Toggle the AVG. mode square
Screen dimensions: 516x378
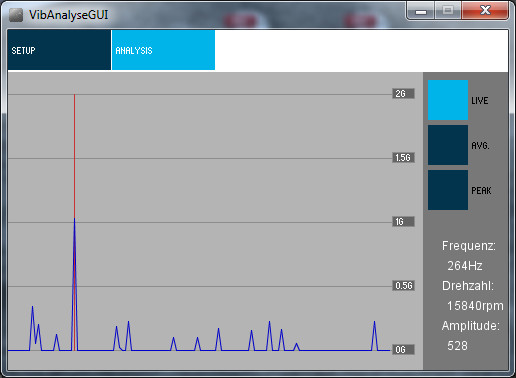[x=448, y=145]
